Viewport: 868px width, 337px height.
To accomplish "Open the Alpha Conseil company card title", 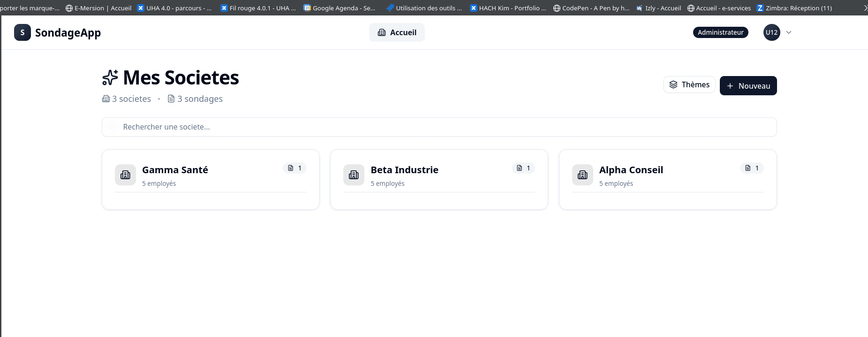I will (631, 170).
